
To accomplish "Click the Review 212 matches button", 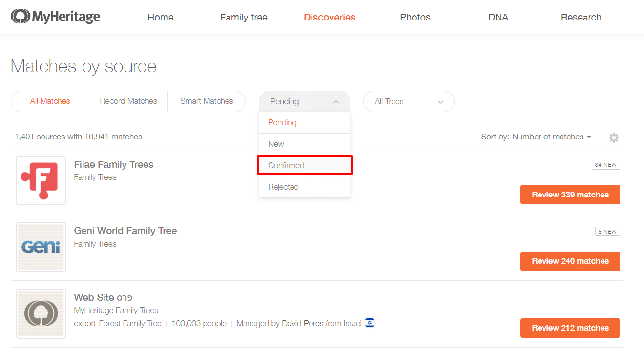I will (570, 328).
